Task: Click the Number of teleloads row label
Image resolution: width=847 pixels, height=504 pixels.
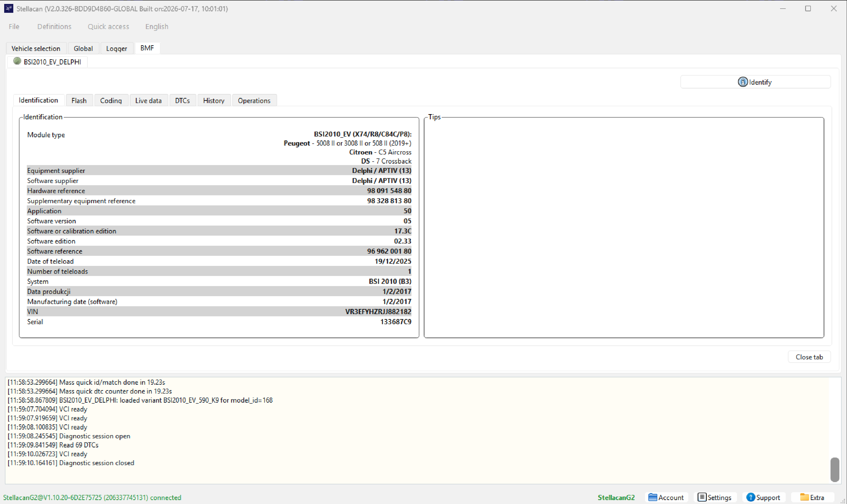Action: coord(57,271)
